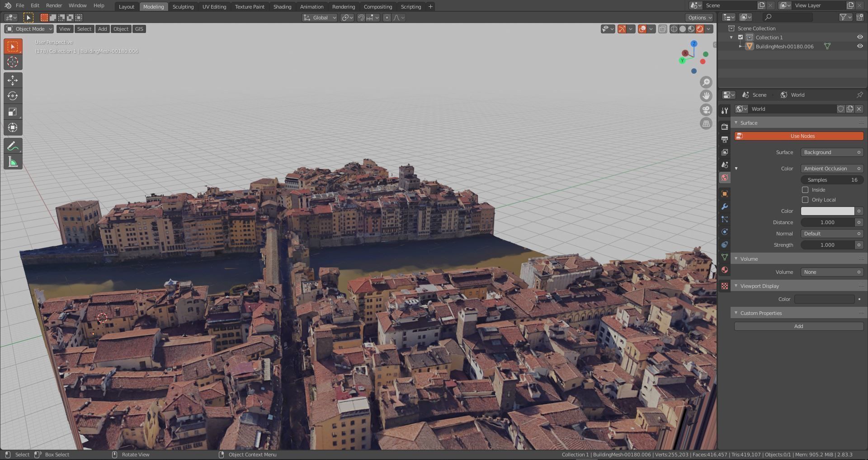This screenshot has height=460, width=868.
Task: Open the View Layer properties tab
Action: [725, 152]
